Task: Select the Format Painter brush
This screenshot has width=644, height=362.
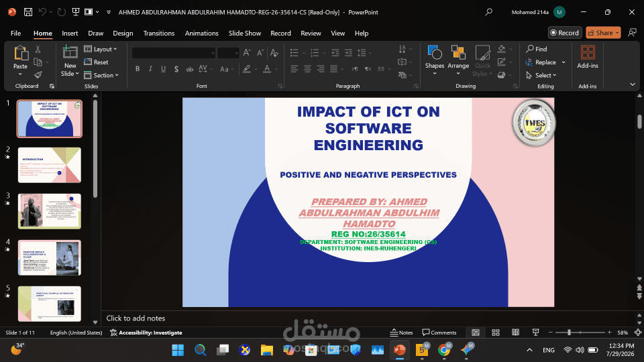Action: click(38, 74)
